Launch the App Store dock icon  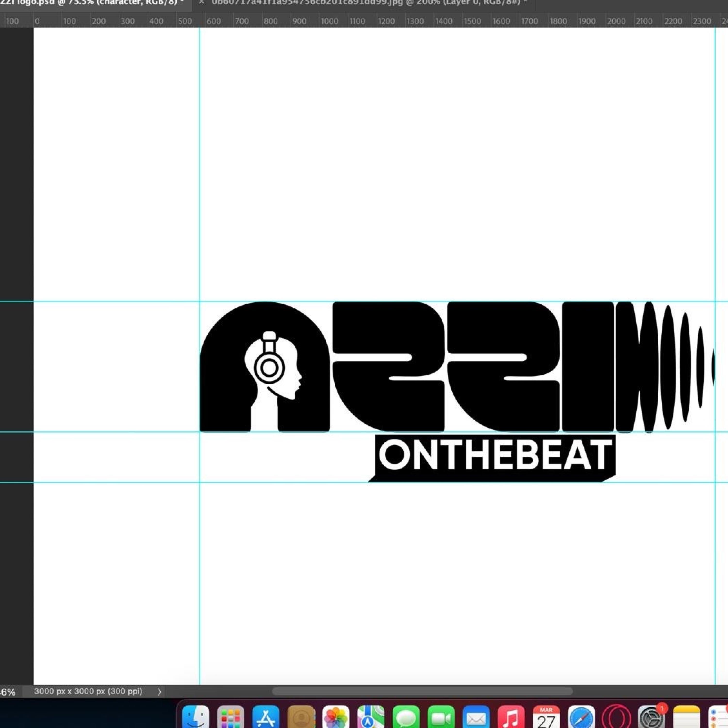coord(266,716)
